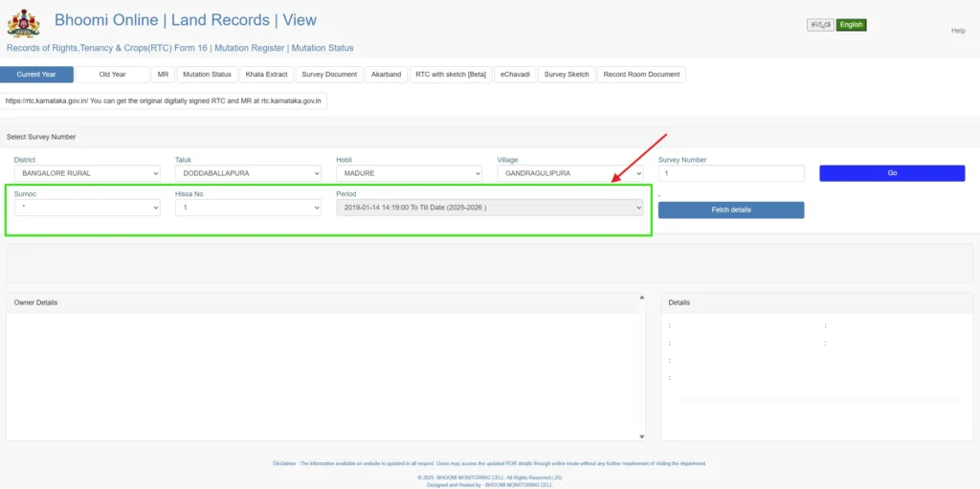980x489 pixels.
Task: Open the Hobli dropdown showing MADURE
Action: [x=409, y=173]
